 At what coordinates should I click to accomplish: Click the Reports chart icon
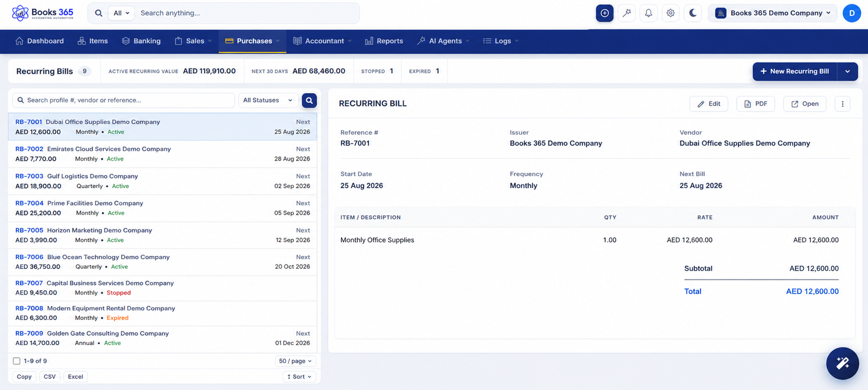[x=369, y=41]
